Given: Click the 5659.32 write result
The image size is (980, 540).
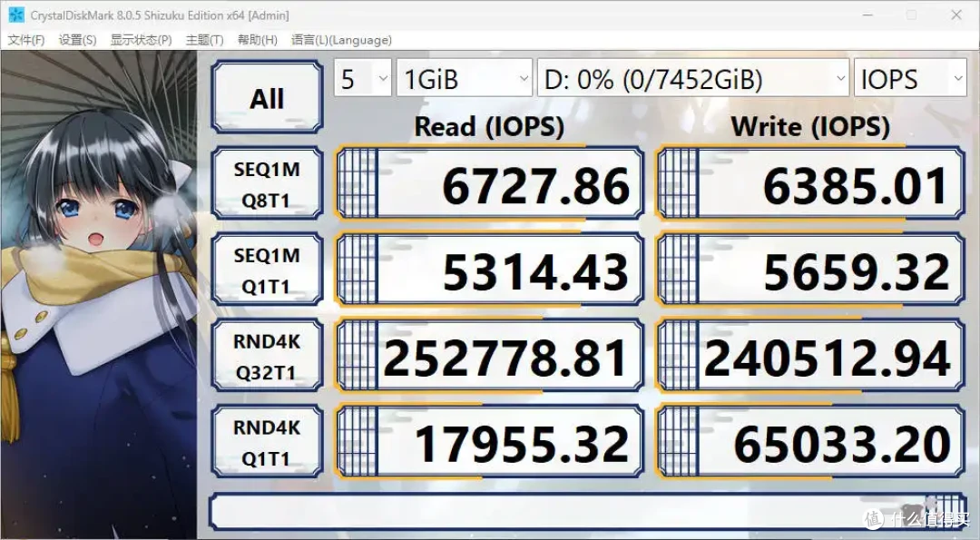Looking at the screenshot, I should [x=810, y=270].
